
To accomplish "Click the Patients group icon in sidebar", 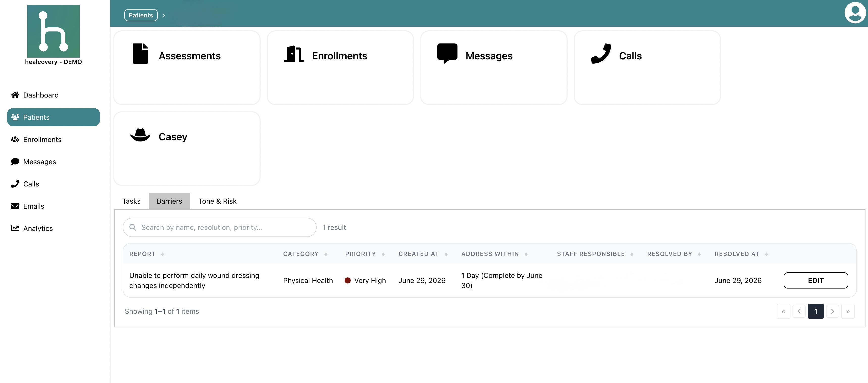I will tap(15, 117).
